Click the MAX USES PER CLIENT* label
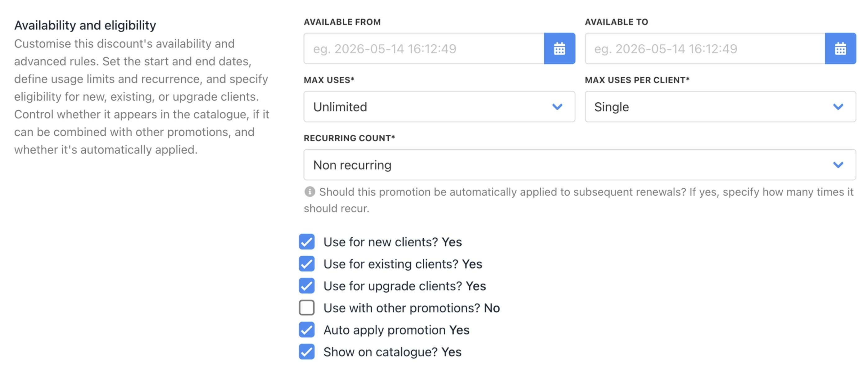This screenshot has height=368, width=868. point(637,80)
